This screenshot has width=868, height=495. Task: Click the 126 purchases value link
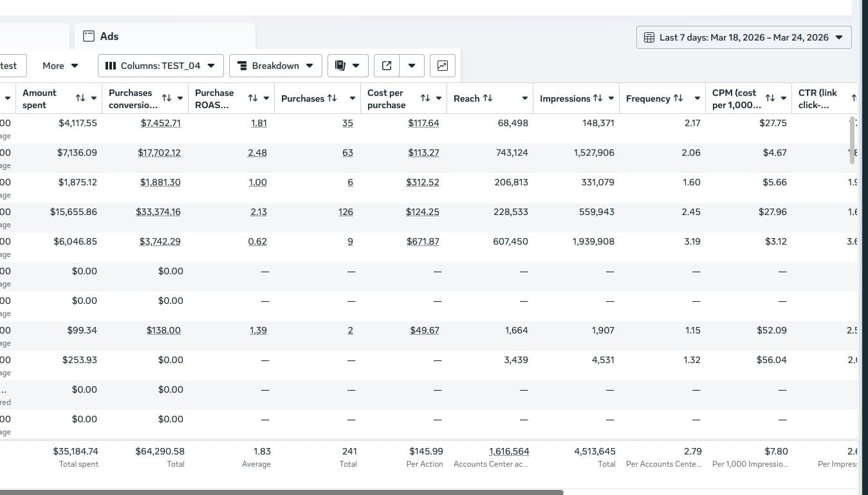click(346, 212)
